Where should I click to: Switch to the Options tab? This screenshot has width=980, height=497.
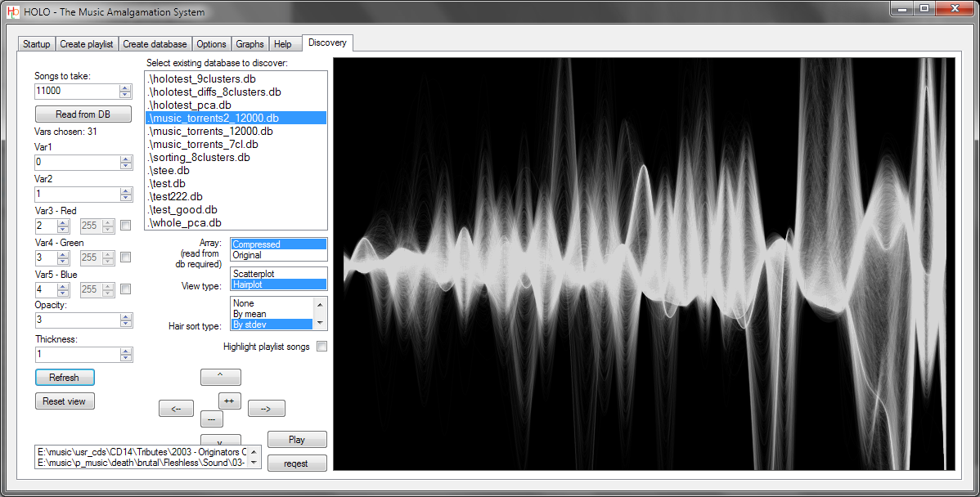tap(211, 43)
